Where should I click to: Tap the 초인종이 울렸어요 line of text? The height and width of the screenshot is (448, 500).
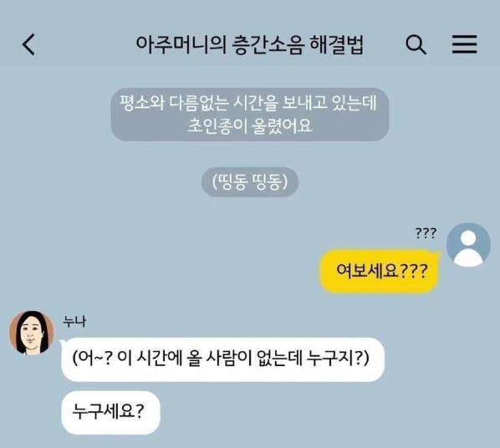coord(250,125)
